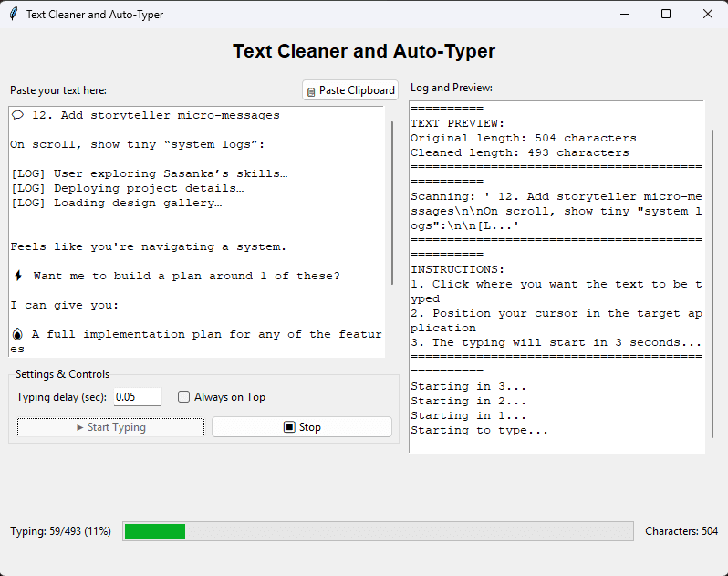Click the lightning bolt emoji in the pasted text
The image size is (728, 576).
pyautogui.click(x=18, y=276)
